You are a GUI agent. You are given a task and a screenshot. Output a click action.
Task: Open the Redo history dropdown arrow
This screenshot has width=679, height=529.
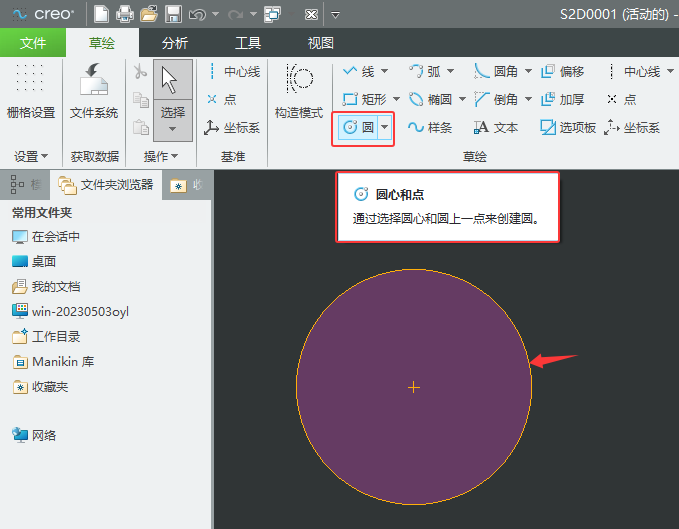coord(253,14)
